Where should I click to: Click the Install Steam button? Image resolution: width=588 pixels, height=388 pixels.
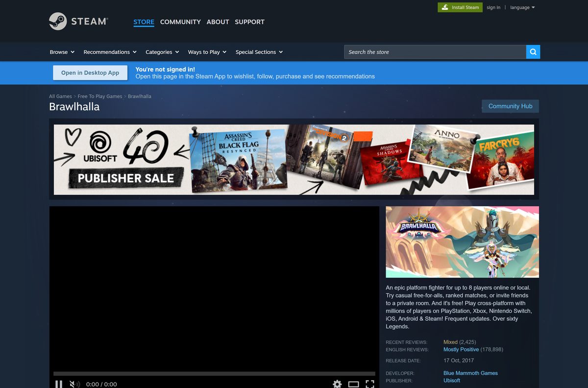(460, 7)
